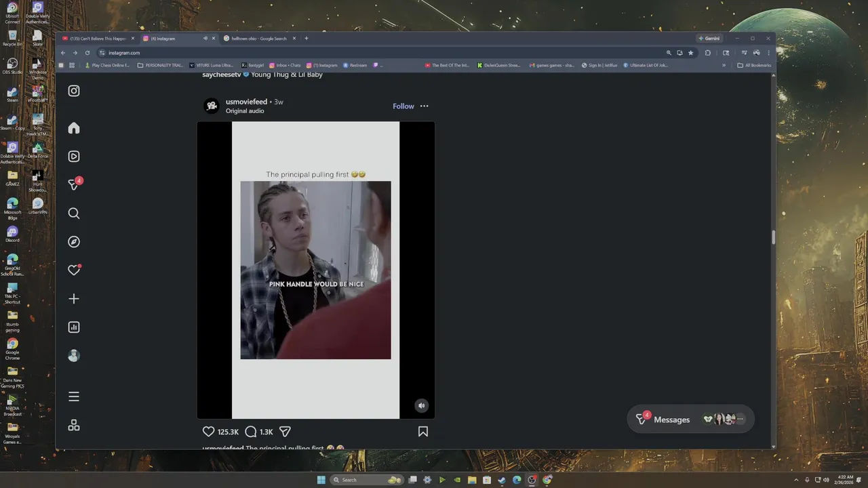Open Search in Instagram sidebar
The height and width of the screenshot is (488, 868).
point(74,213)
